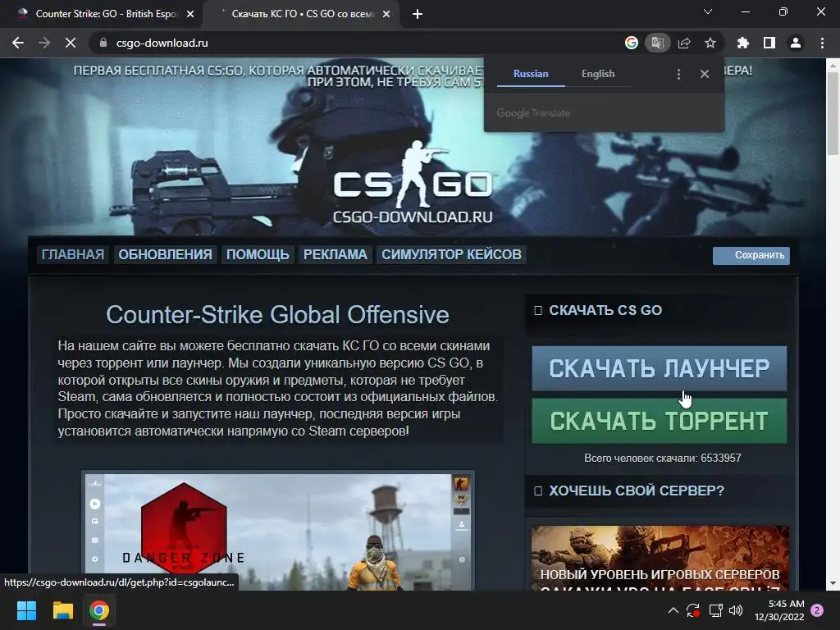Image resolution: width=840 pixels, height=630 pixels.
Task: Click the Counter-Strike Global Offensive heading
Action: pos(277,315)
